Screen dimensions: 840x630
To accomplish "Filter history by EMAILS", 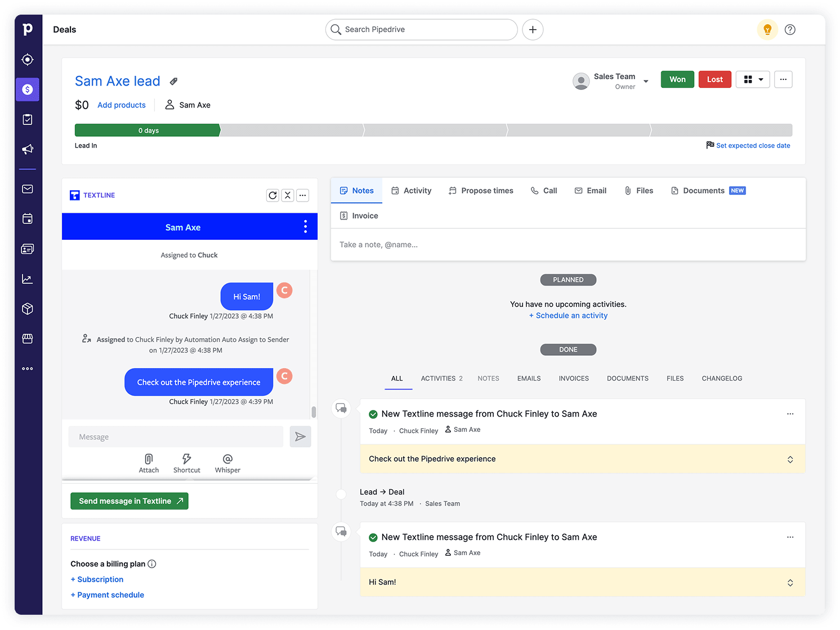I will coord(529,378).
